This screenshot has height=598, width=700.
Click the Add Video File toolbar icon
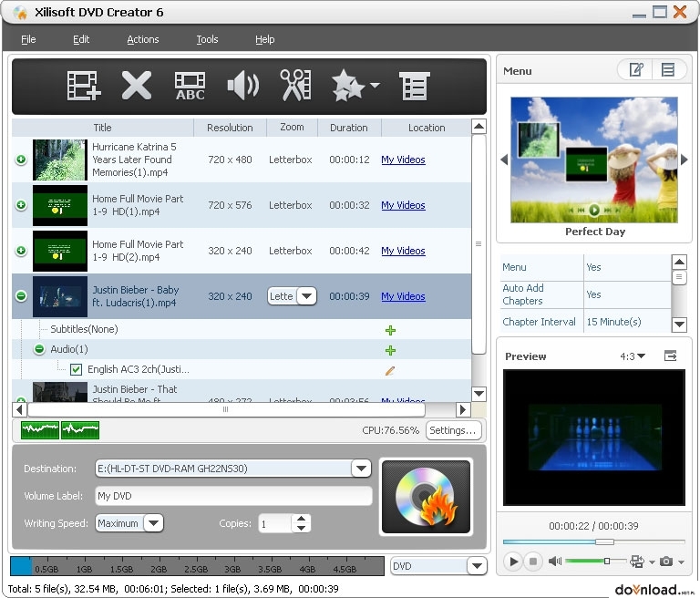84,86
